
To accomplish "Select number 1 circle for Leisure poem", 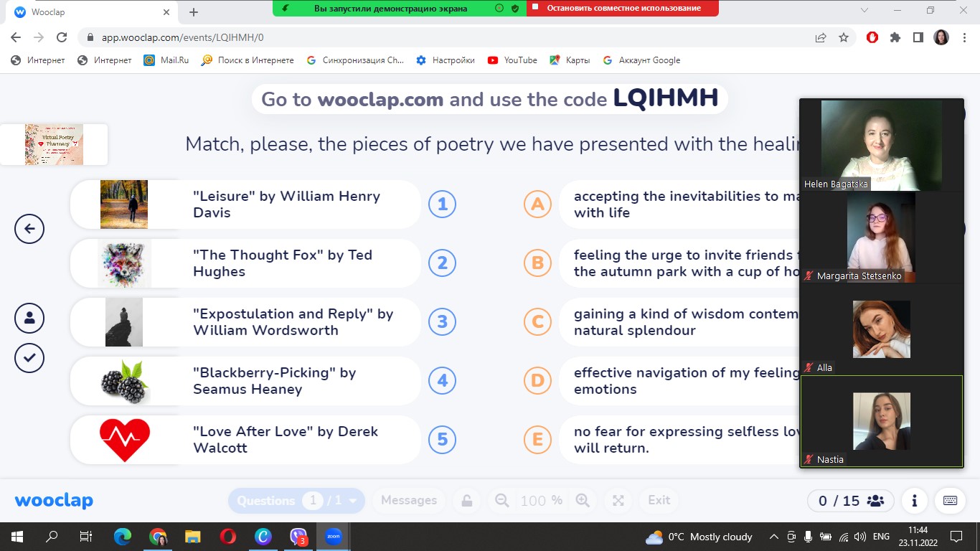I will (442, 204).
